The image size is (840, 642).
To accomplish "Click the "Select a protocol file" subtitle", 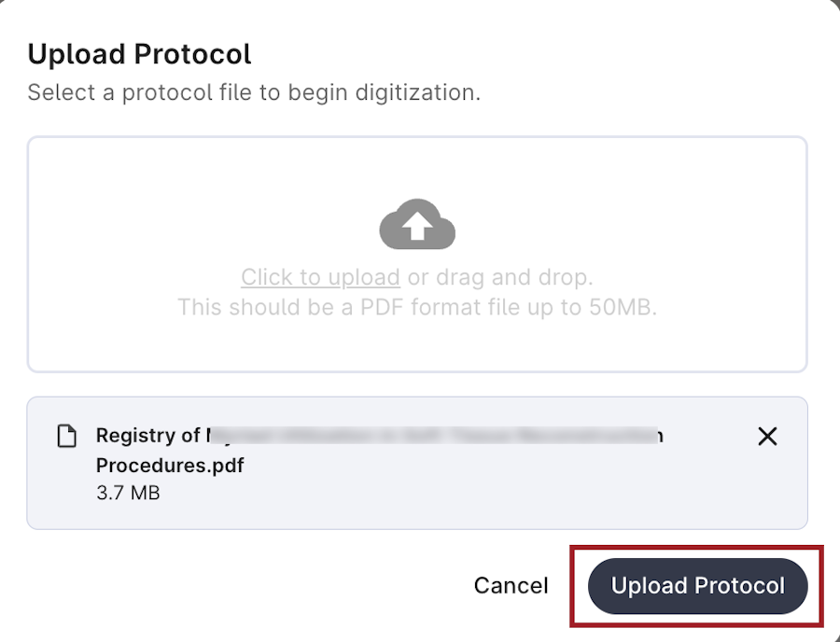I will (x=254, y=92).
